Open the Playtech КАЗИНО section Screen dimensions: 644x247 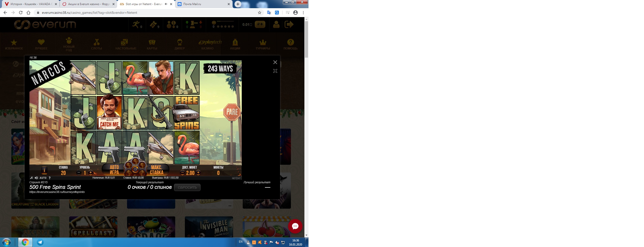coord(208,45)
